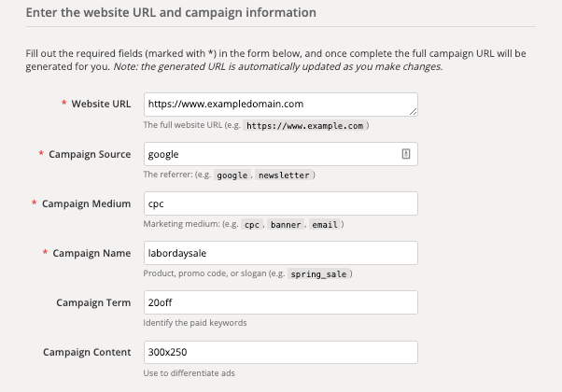Click into the Campaign Source field containing google

click(x=281, y=154)
